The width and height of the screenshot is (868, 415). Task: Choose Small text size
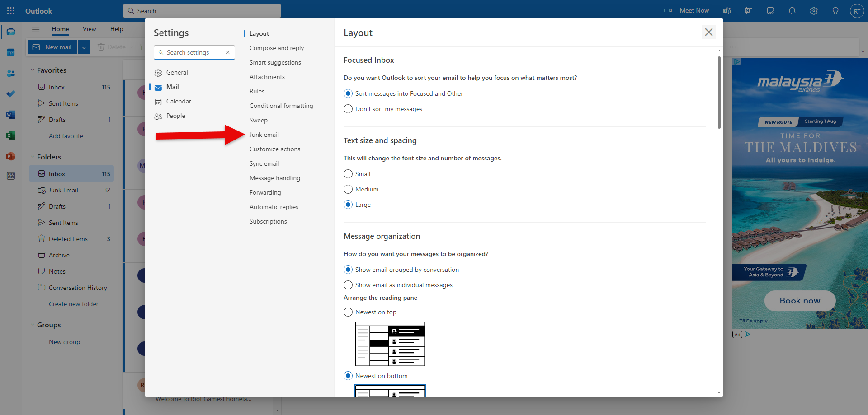click(x=348, y=174)
